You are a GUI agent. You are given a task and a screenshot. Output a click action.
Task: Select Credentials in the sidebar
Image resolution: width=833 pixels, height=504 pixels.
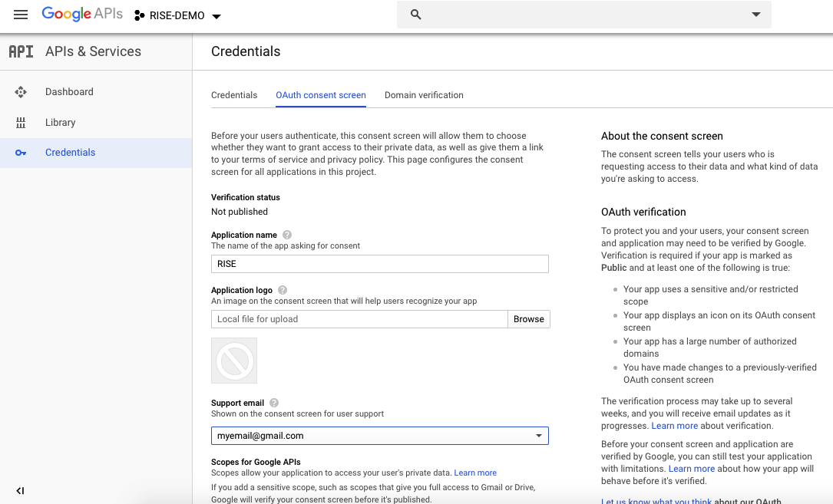point(96,153)
